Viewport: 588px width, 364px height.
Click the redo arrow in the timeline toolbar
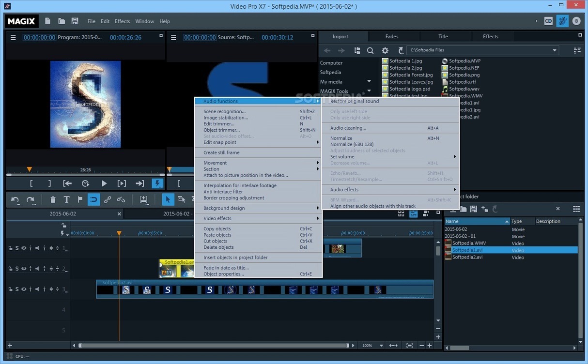click(31, 199)
